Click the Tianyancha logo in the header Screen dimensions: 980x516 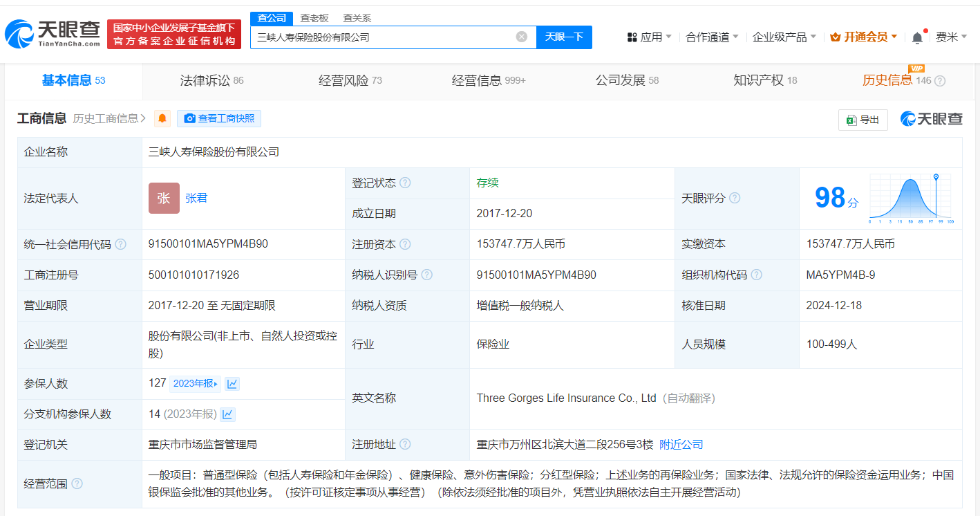coord(53,33)
